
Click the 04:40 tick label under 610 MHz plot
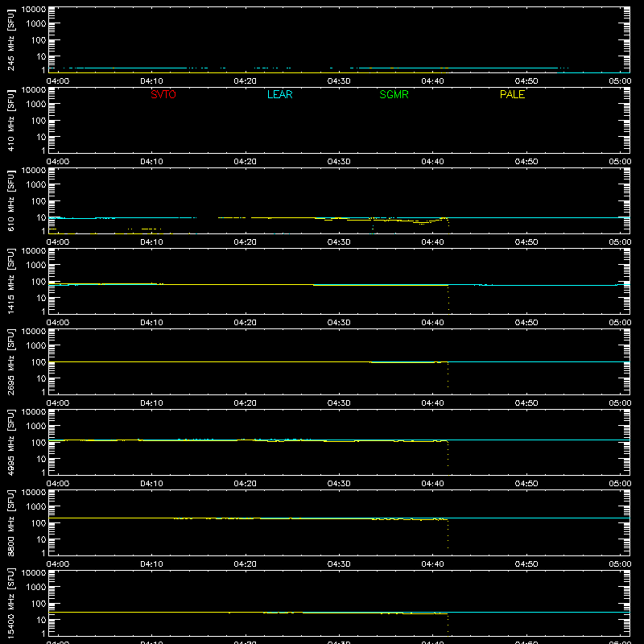coord(432,242)
